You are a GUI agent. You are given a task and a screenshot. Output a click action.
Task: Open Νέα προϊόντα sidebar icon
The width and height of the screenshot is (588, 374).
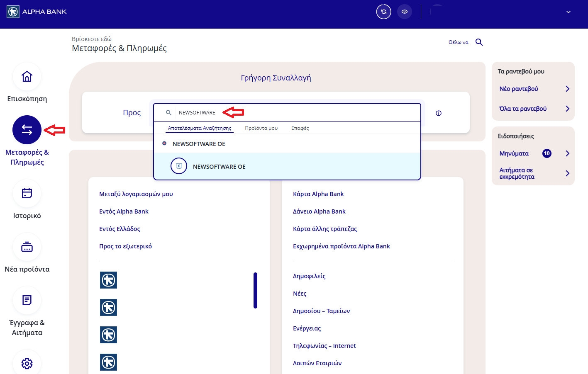[27, 247]
